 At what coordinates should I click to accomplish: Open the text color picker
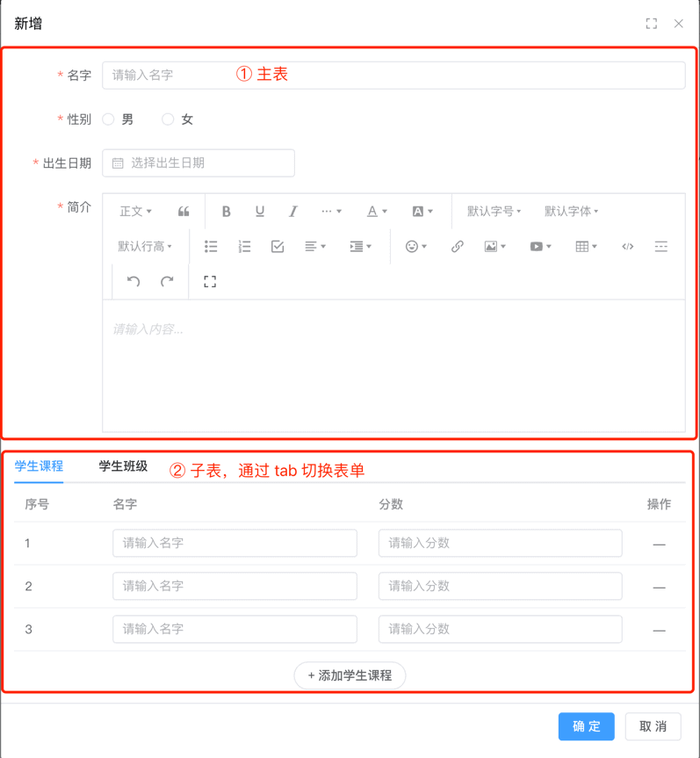pyautogui.click(x=377, y=211)
